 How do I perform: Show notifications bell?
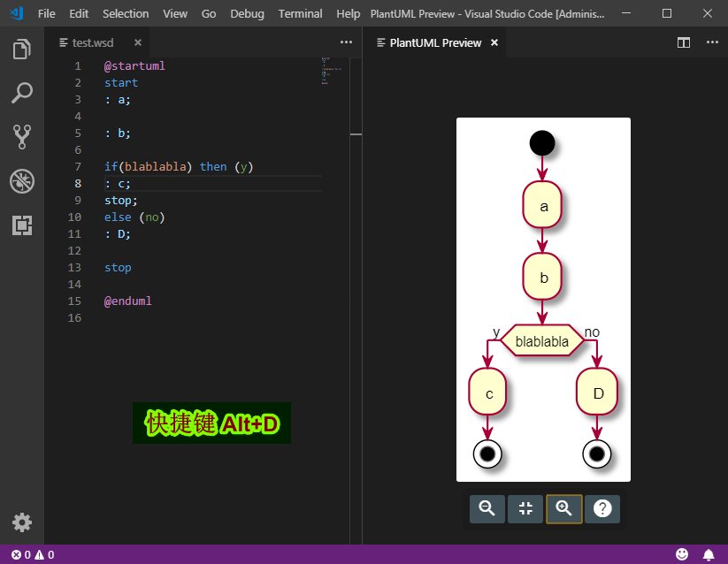(x=709, y=554)
